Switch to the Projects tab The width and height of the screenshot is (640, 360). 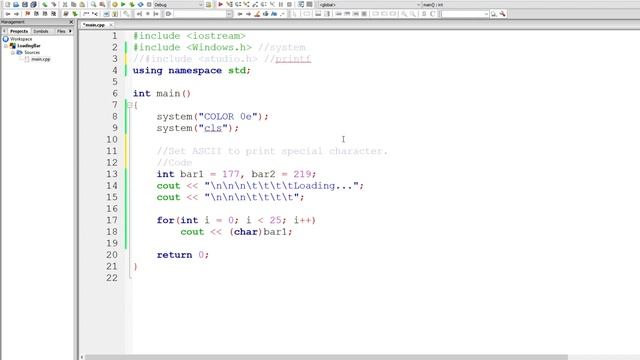coord(19,31)
